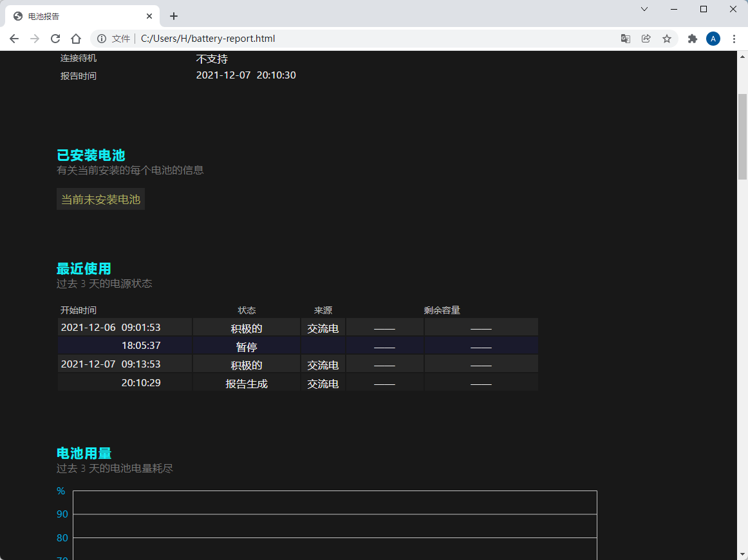748x560 pixels.
Task: Select the 报告生成 table row
Action: point(247,384)
